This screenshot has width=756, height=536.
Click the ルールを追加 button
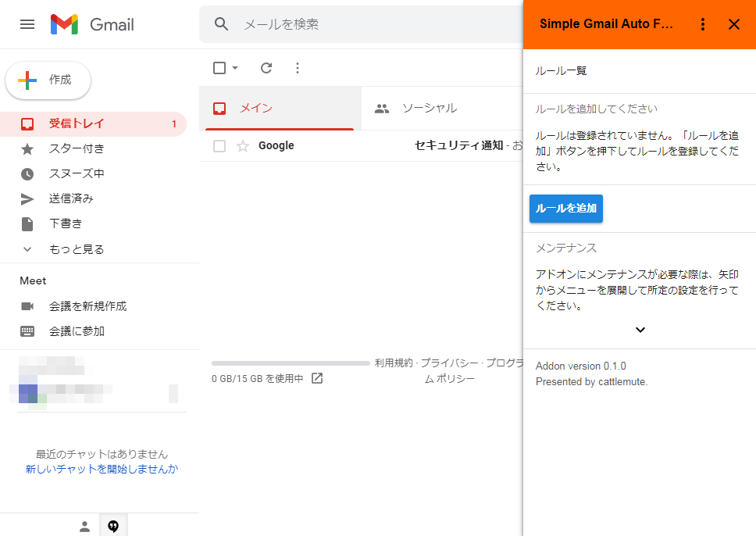pyautogui.click(x=566, y=209)
